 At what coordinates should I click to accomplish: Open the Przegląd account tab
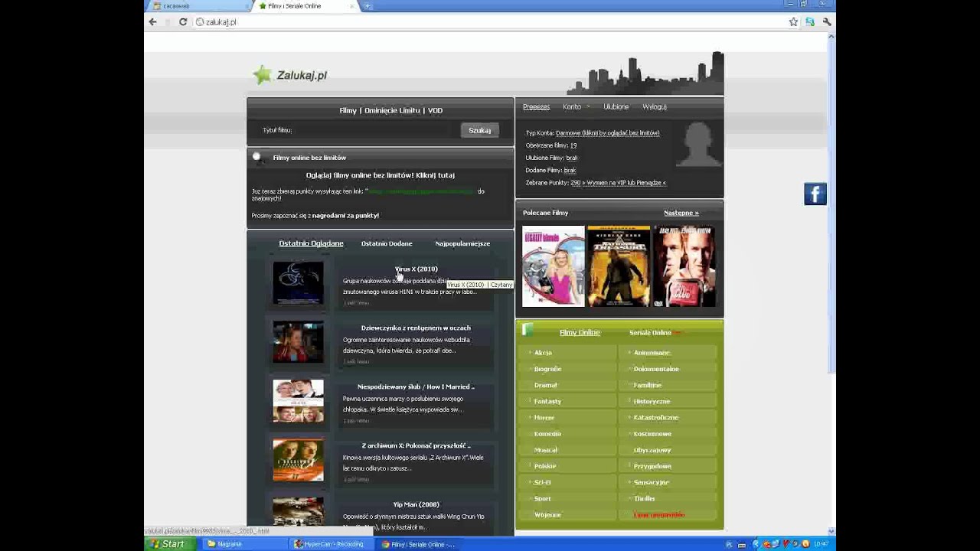pos(536,107)
